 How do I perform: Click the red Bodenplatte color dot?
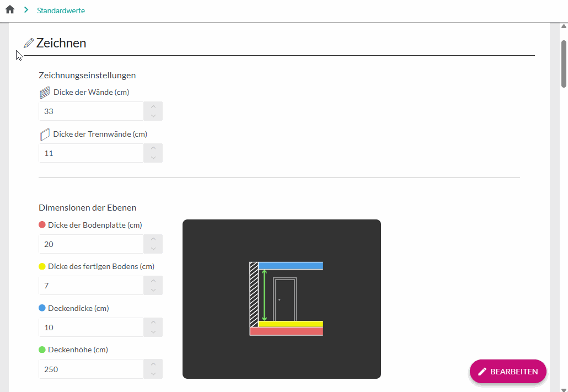[x=42, y=225]
